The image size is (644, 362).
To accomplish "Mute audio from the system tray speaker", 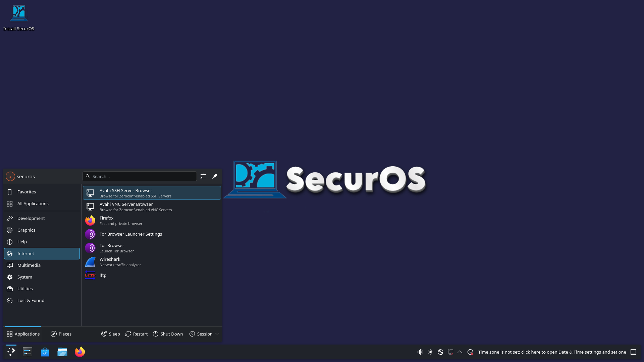I will tap(420, 352).
